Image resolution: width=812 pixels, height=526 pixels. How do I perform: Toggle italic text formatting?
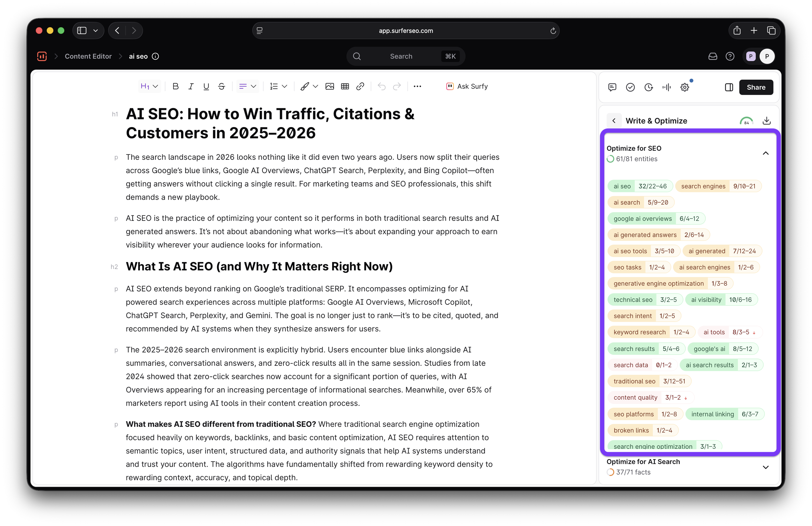point(191,86)
